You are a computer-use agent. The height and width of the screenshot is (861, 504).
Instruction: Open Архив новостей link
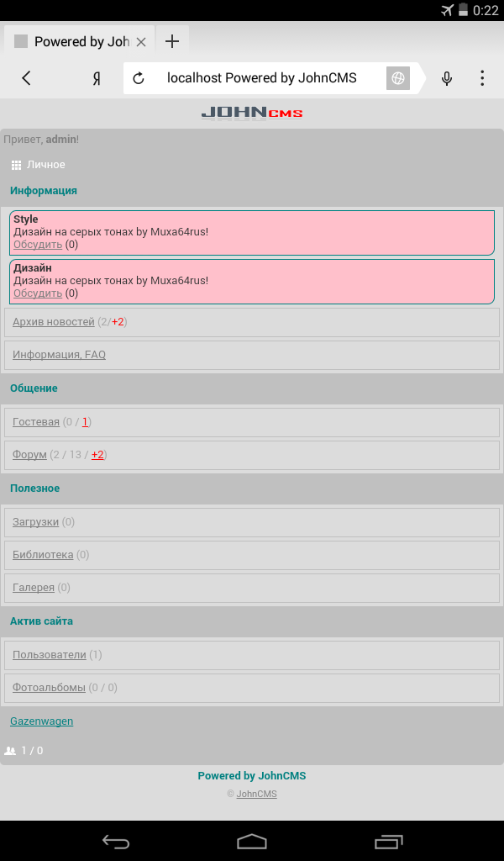coord(54,322)
